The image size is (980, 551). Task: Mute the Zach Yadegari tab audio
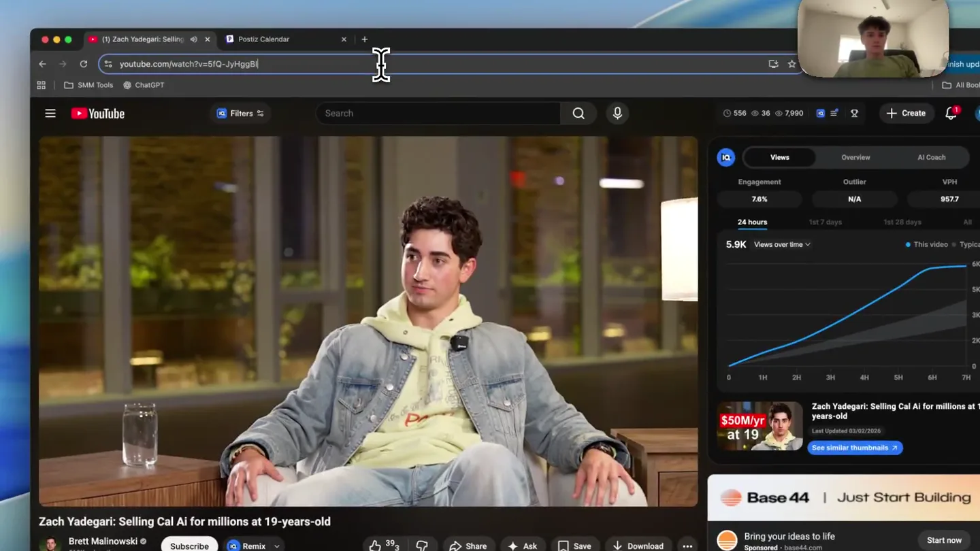click(194, 39)
